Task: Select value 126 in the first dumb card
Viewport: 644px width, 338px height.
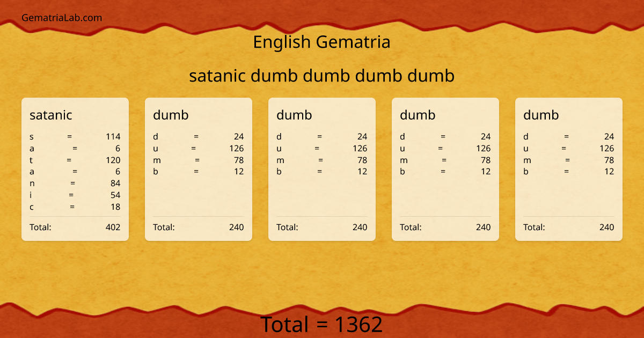Action: 237,148
